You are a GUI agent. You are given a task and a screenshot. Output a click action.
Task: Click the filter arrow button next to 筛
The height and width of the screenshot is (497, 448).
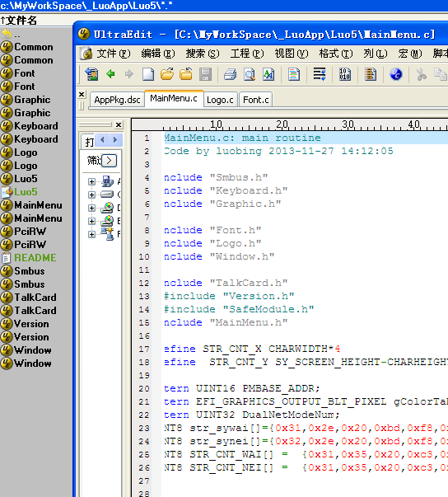tap(110, 161)
